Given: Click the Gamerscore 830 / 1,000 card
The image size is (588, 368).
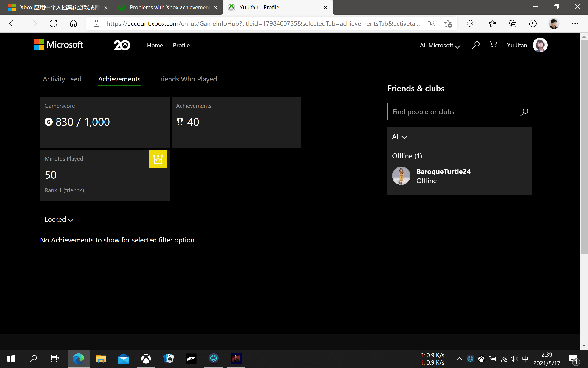Looking at the screenshot, I should coord(105,122).
